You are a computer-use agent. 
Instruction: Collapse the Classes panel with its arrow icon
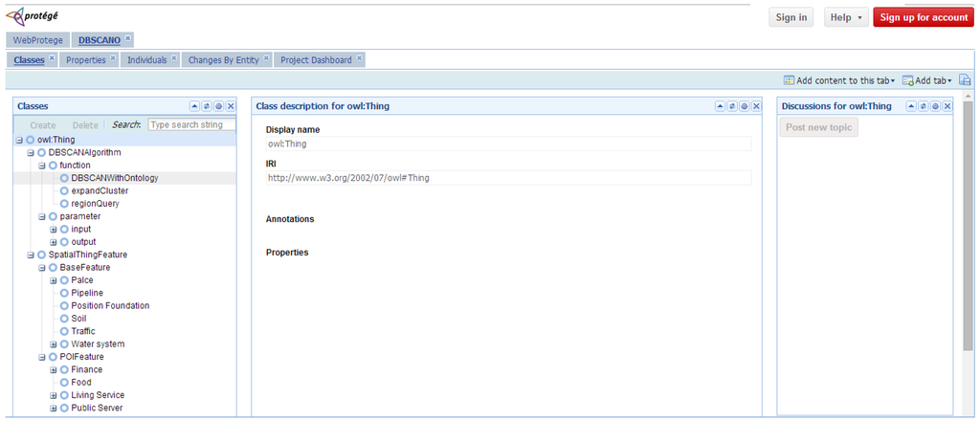(194, 106)
